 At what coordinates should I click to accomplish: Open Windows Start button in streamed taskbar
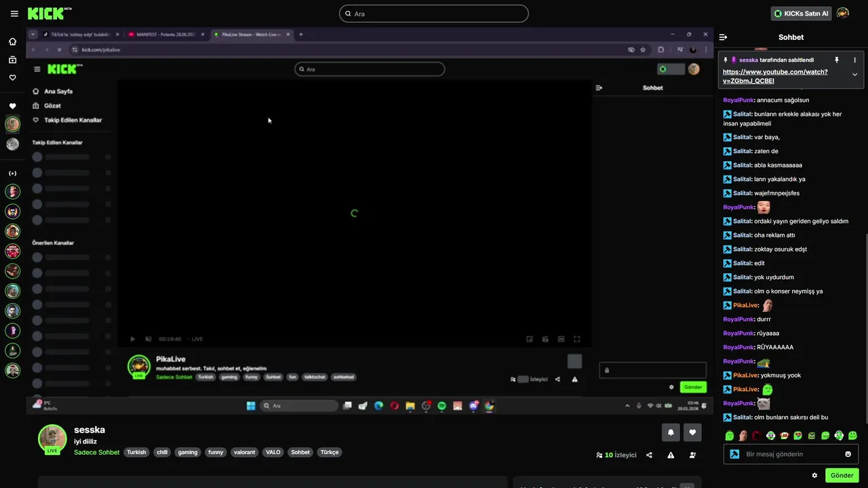click(x=251, y=405)
